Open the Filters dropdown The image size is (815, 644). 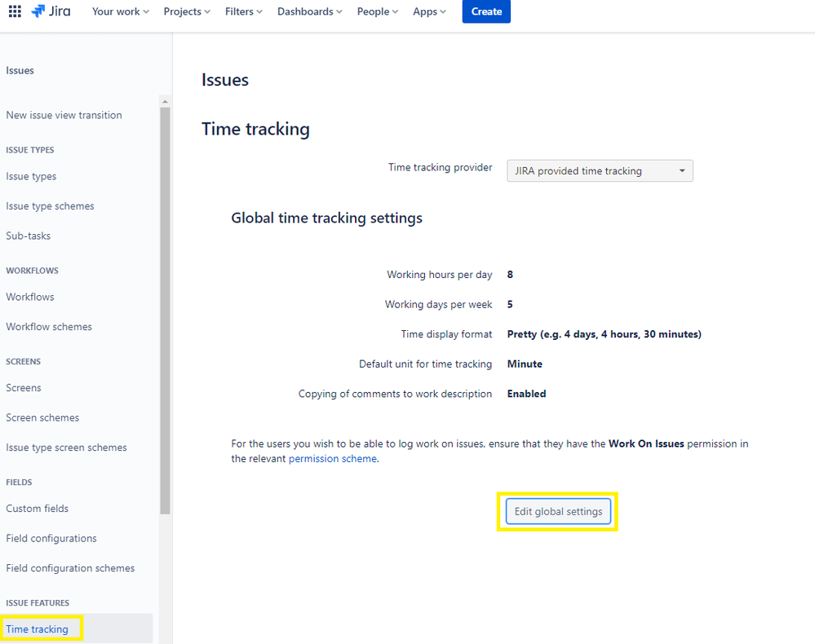242,11
